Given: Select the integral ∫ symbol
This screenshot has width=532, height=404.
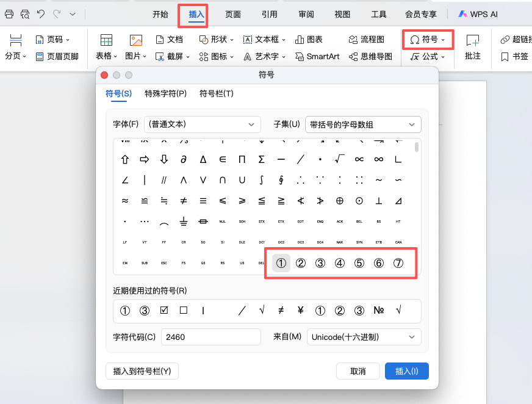Looking at the screenshot, I should pos(262,180).
